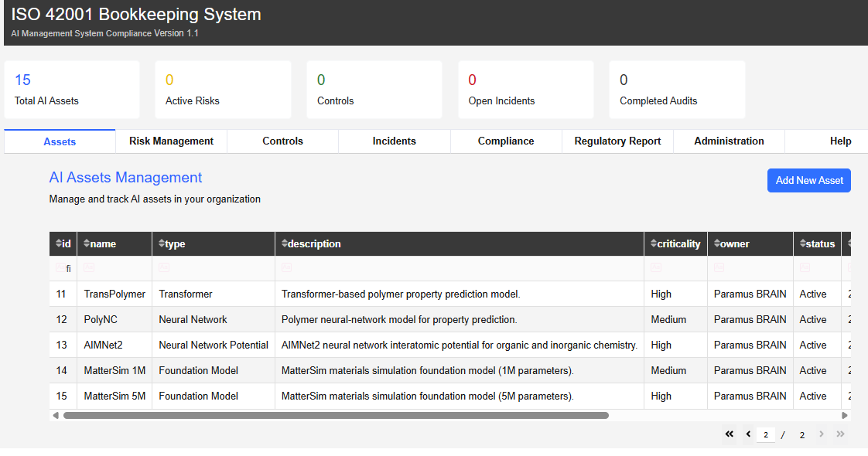Click the Neural Network type cell for PolyNC
This screenshot has width=868, height=456.
(214, 319)
